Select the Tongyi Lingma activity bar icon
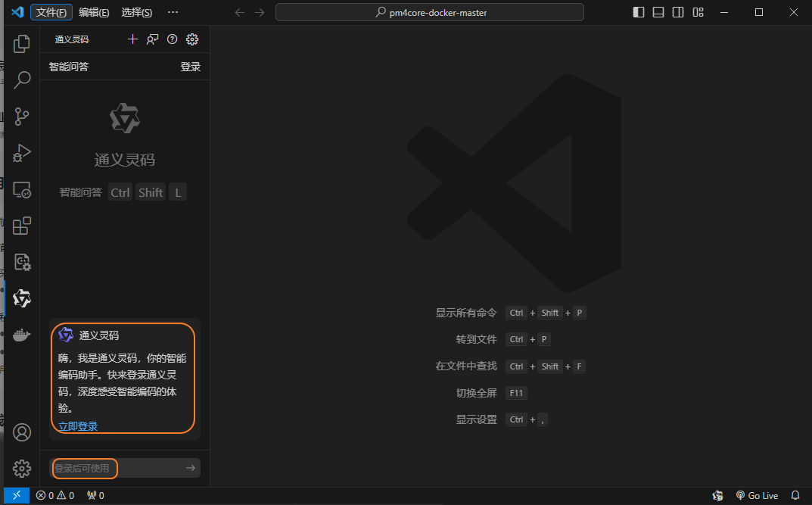This screenshot has width=812, height=505. pos(22,298)
